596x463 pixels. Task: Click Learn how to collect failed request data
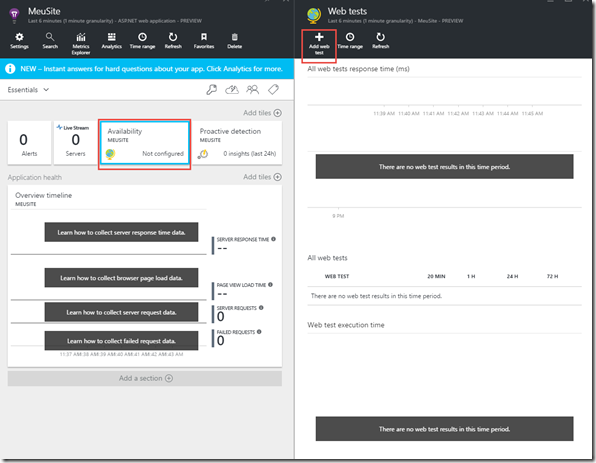coord(121,341)
